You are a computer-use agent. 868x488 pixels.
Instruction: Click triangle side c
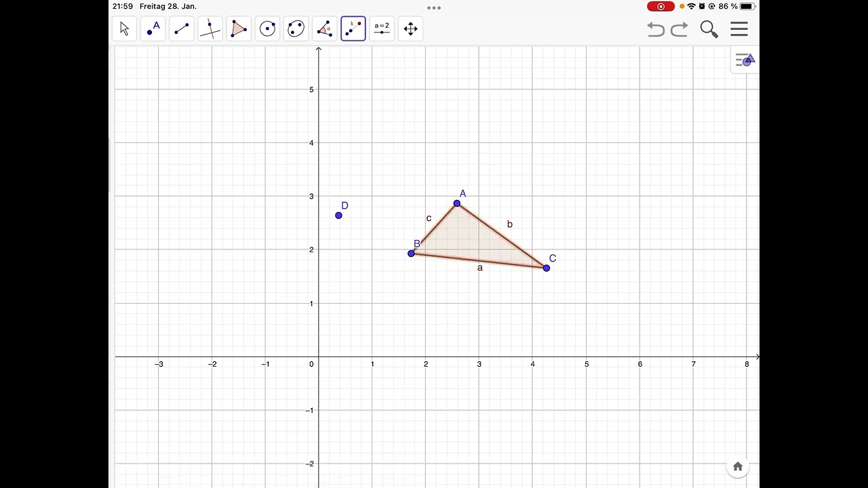[x=434, y=228]
